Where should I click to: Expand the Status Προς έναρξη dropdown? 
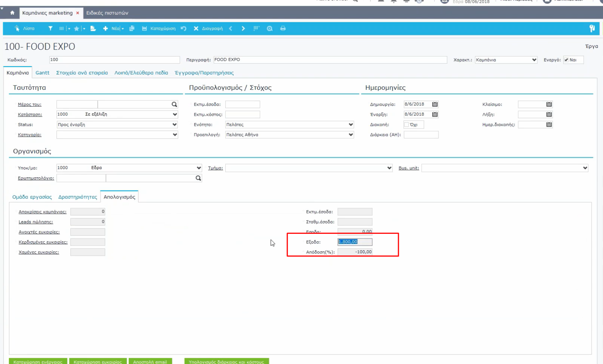coord(175,125)
